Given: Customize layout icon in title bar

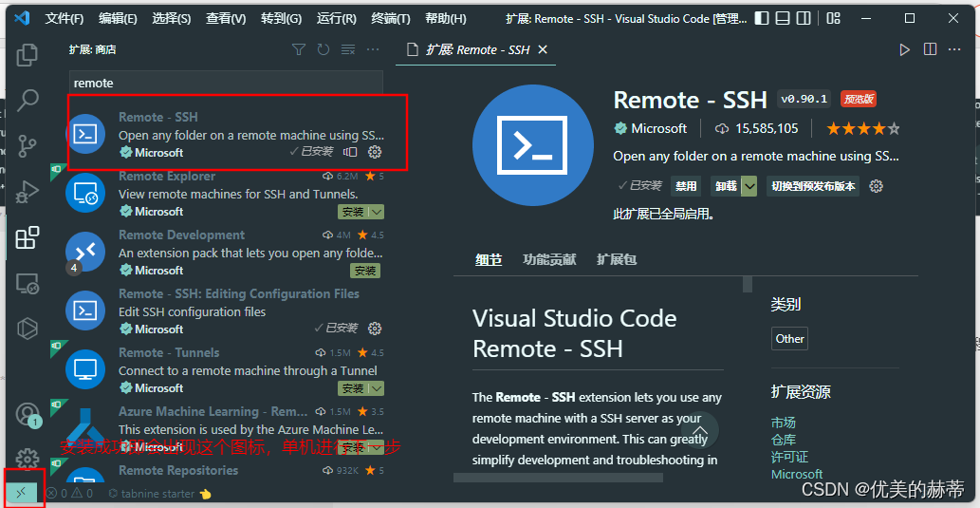Looking at the screenshot, I should pos(833,18).
